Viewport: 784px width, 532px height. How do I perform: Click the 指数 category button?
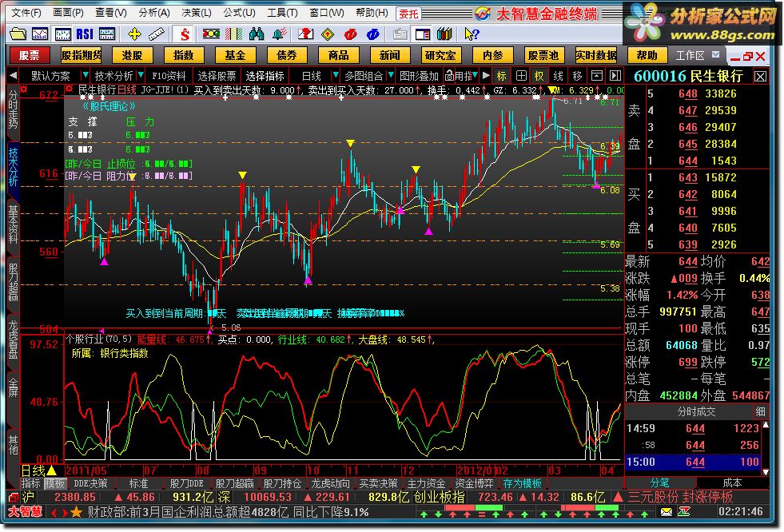coord(184,55)
